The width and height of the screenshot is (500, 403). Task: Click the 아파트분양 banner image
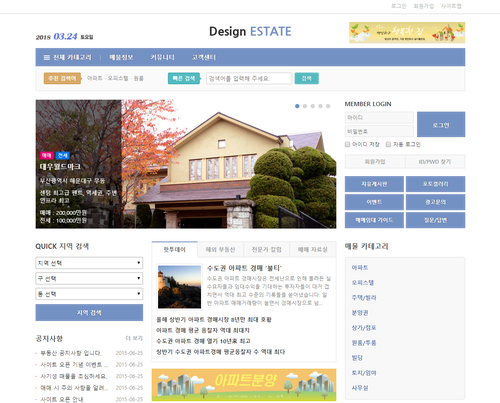tap(244, 385)
